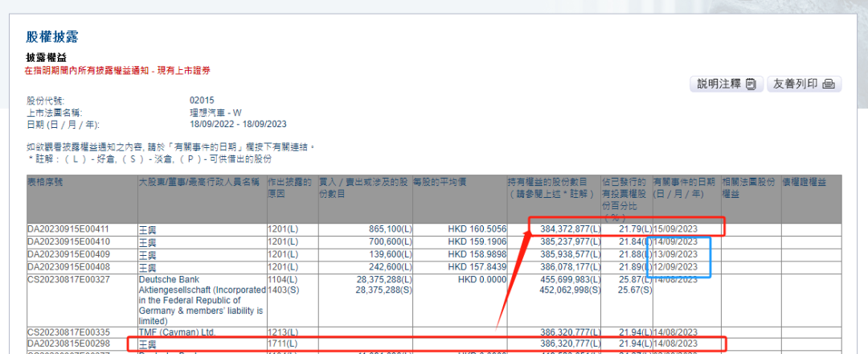Click reason code 1213(L) for TMF
This screenshot has height=354, width=868.
282,331
